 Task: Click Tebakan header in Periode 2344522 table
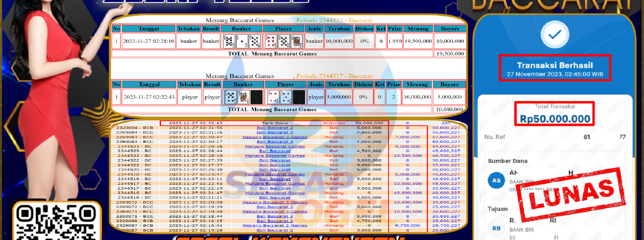pos(189,29)
